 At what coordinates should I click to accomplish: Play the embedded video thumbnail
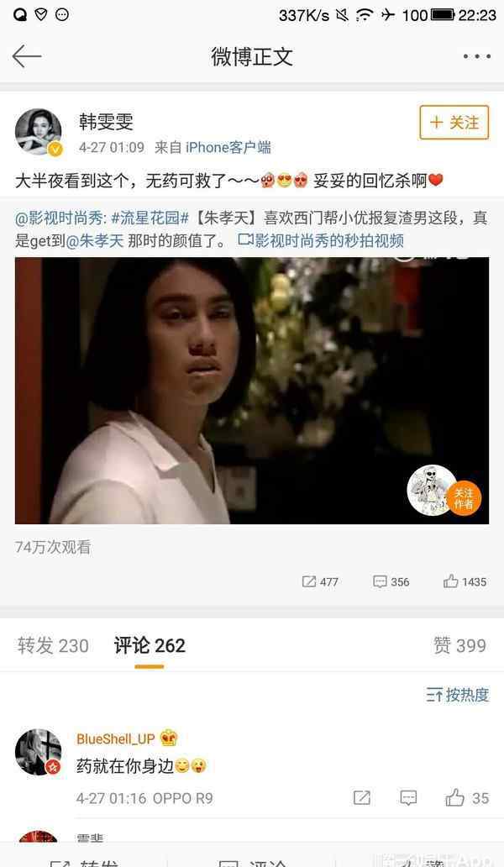point(252,391)
